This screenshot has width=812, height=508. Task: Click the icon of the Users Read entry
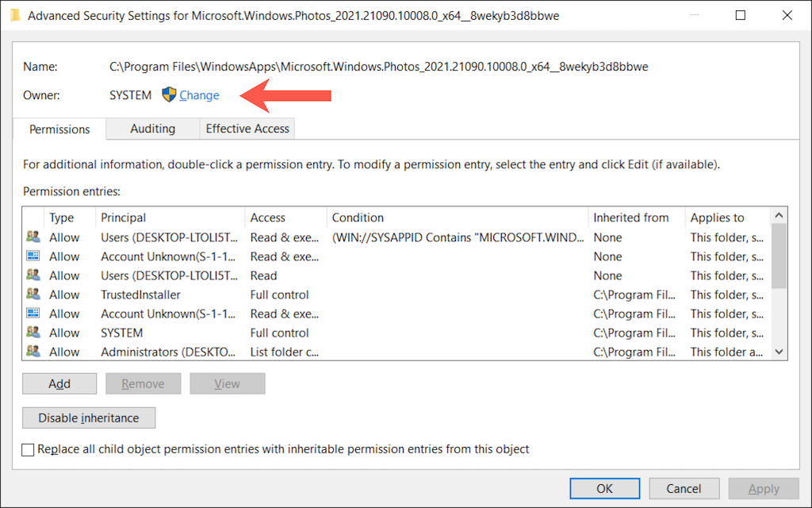33,275
